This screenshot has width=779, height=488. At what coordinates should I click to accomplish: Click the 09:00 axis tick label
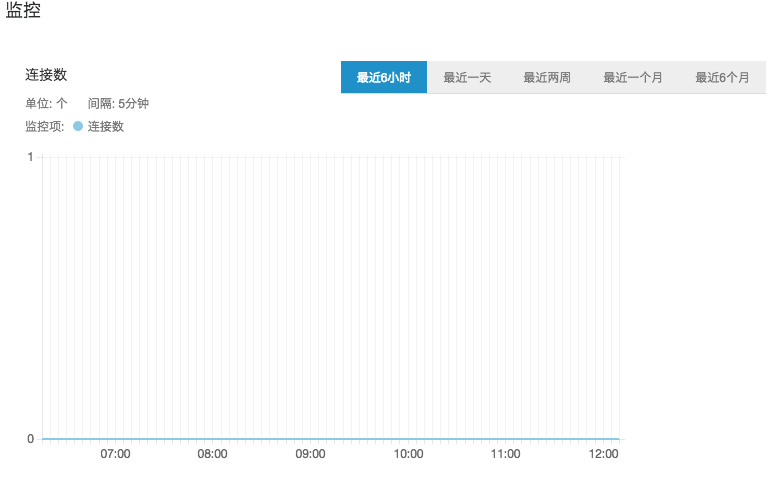coord(310,454)
